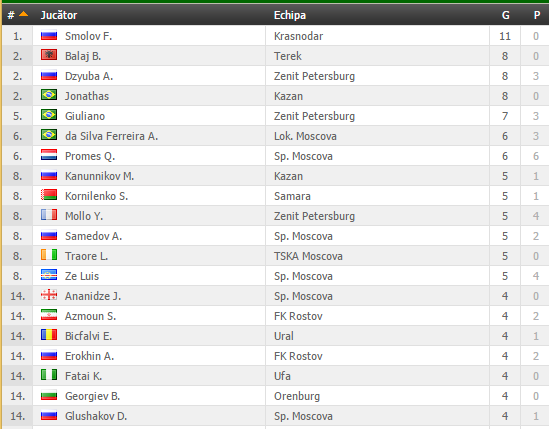
Task: Sort table by the Jucător column header
Action: point(58,15)
